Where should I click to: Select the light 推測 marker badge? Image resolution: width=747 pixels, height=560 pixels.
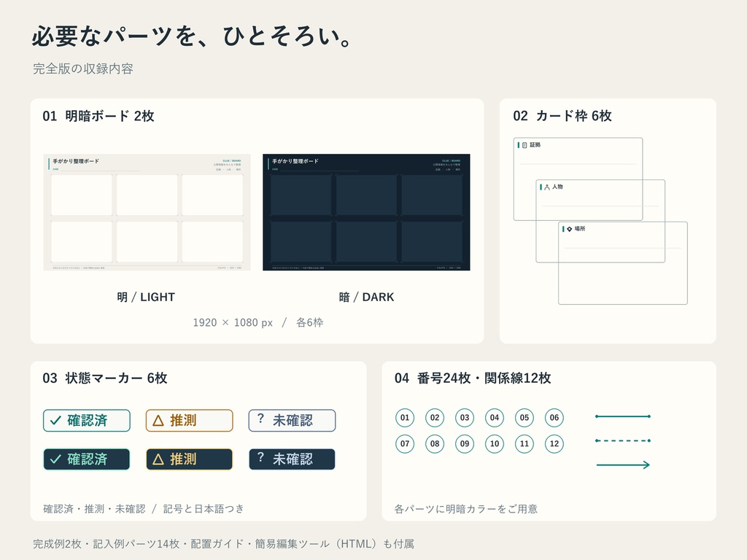click(189, 421)
